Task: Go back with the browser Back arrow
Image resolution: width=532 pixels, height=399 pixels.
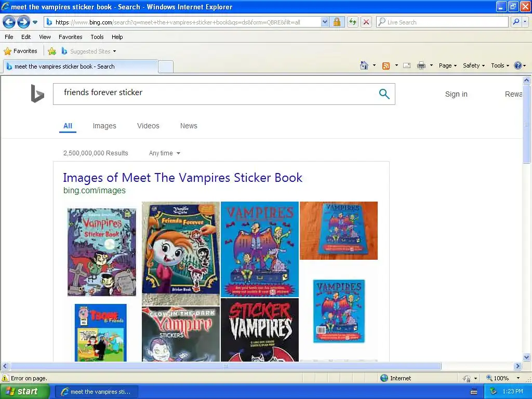Action: point(9,22)
